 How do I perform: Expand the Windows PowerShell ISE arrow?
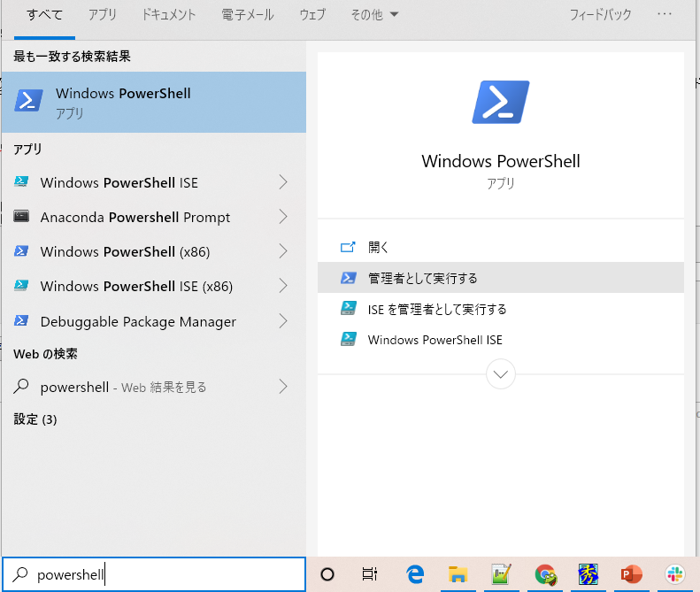click(283, 182)
